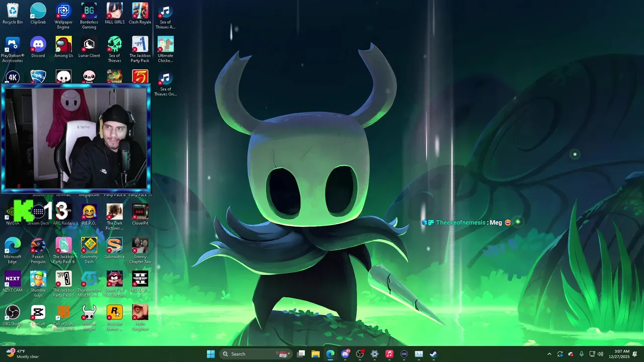Open File Explorer from the taskbar
Screen dimensions: 644x362
pyautogui.click(x=315, y=354)
